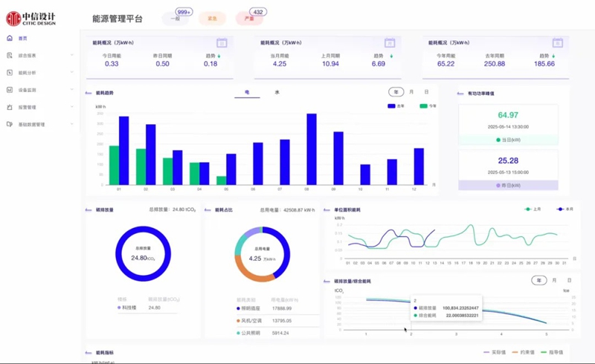This screenshot has height=364, width=595.
Task: Select 日 in the 碳排放量/综合能耗 chart
Action: coord(569,280)
